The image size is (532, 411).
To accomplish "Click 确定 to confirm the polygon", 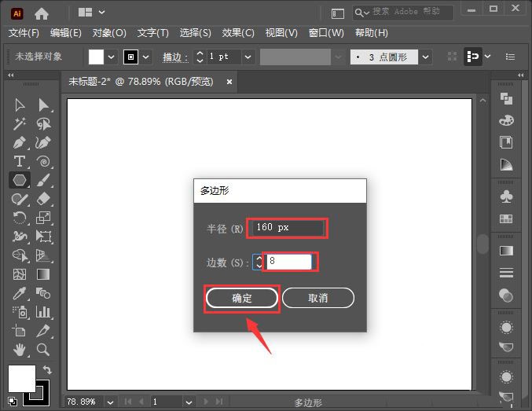I will (x=242, y=298).
